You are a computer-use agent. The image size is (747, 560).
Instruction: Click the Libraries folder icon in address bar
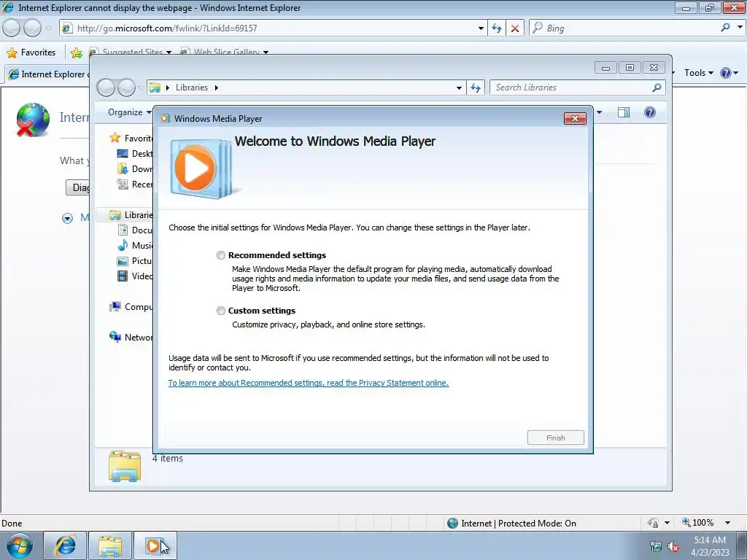pos(155,87)
